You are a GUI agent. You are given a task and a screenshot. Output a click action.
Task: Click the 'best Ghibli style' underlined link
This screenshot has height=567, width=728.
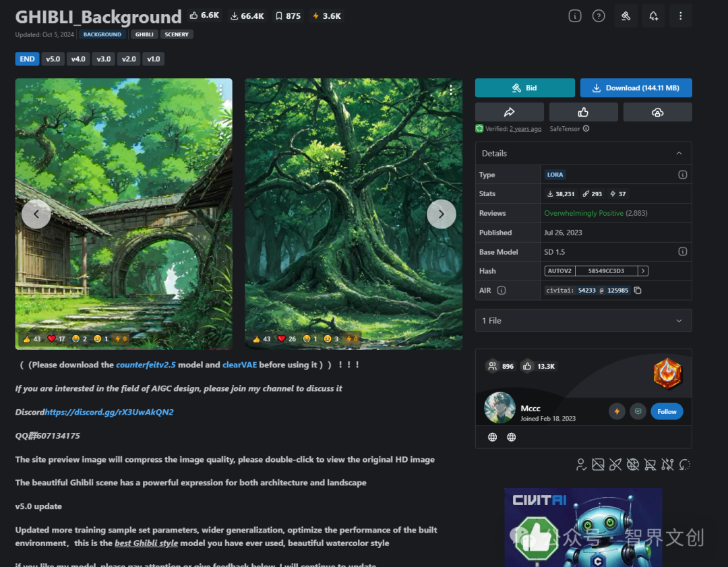click(x=146, y=543)
